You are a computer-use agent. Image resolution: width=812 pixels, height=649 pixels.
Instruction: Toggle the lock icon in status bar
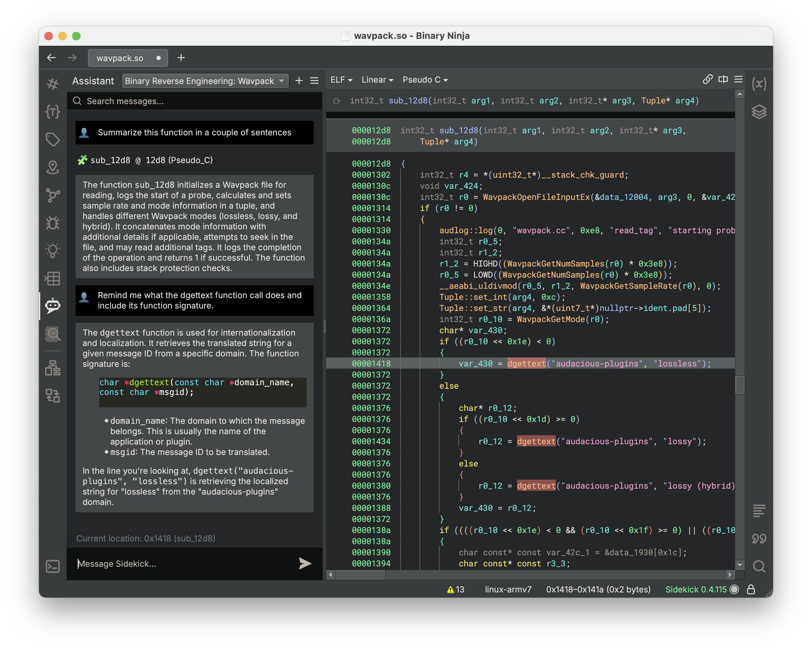coord(751,590)
